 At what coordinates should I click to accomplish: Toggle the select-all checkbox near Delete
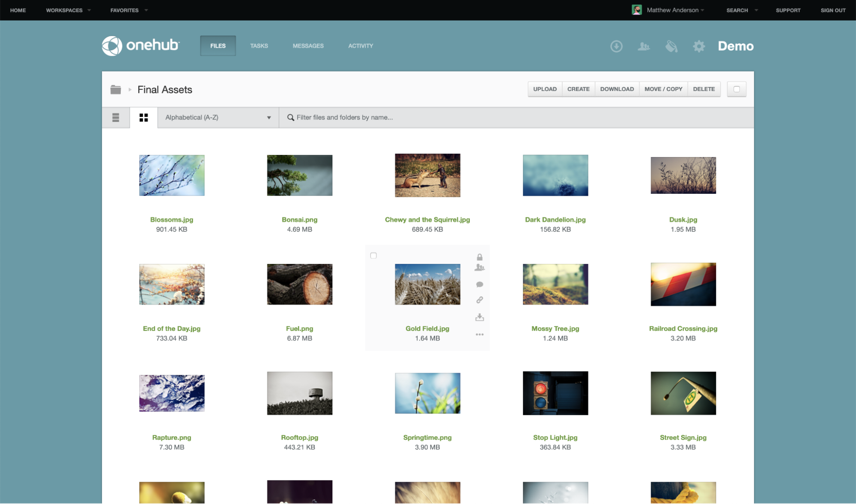(x=736, y=89)
